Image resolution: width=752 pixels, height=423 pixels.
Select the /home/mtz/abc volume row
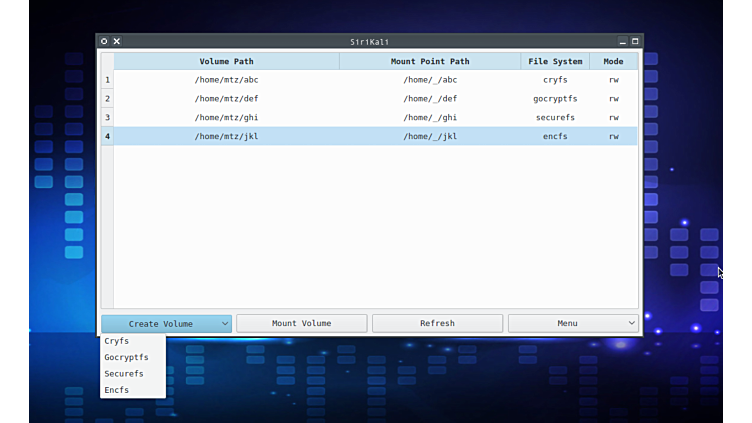click(226, 80)
